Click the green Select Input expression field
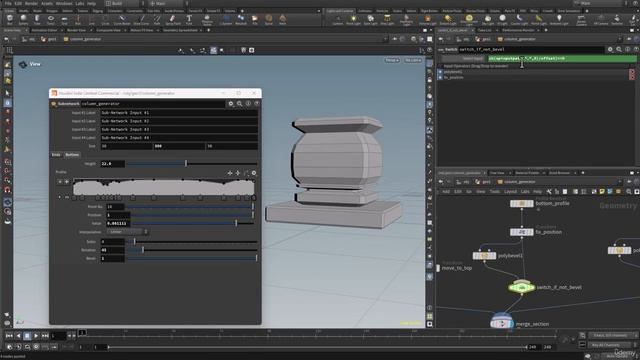640x360 pixels. tap(562, 59)
